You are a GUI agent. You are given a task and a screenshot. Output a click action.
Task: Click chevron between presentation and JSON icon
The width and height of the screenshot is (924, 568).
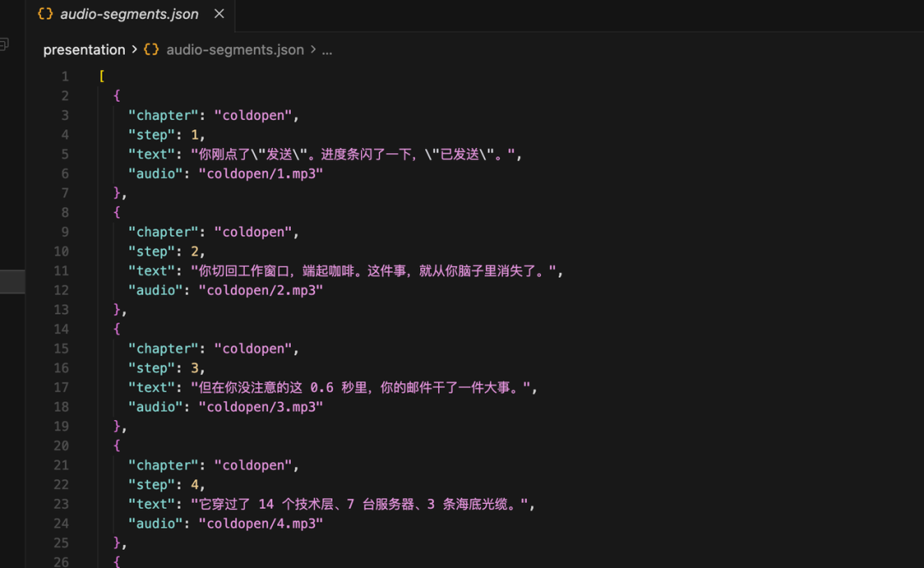click(x=134, y=50)
